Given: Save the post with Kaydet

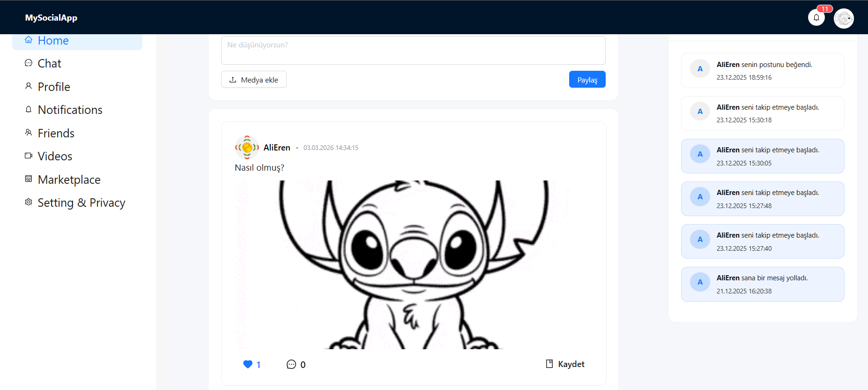Looking at the screenshot, I should click(x=565, y=364).
